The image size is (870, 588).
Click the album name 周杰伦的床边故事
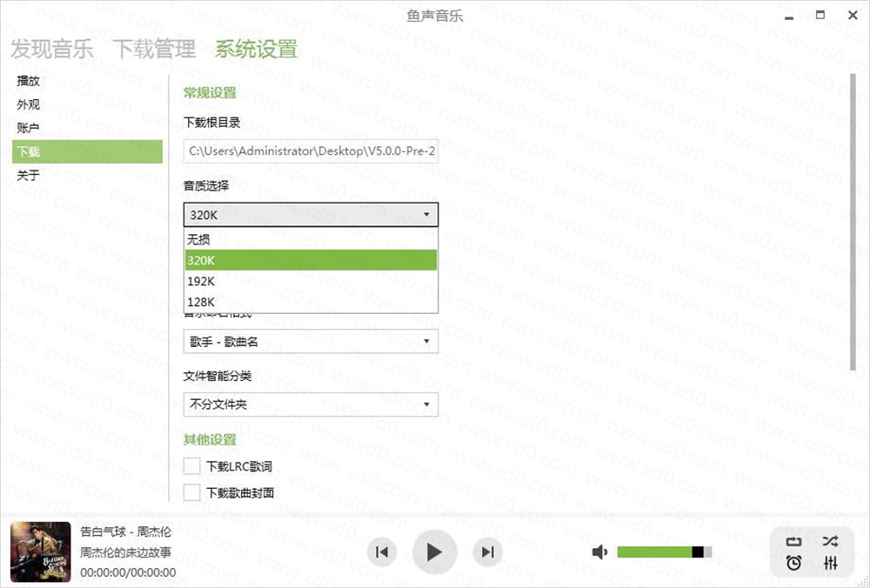[126, 552]
